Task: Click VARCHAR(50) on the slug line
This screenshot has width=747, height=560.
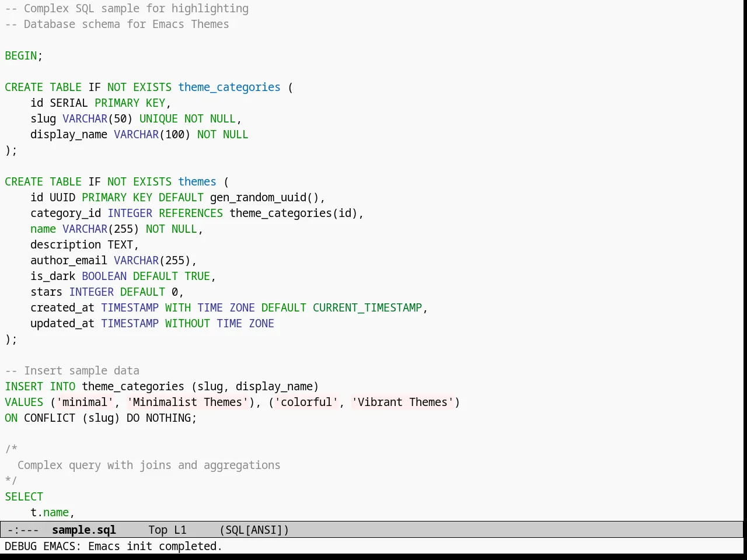Action: coord(97,118)
